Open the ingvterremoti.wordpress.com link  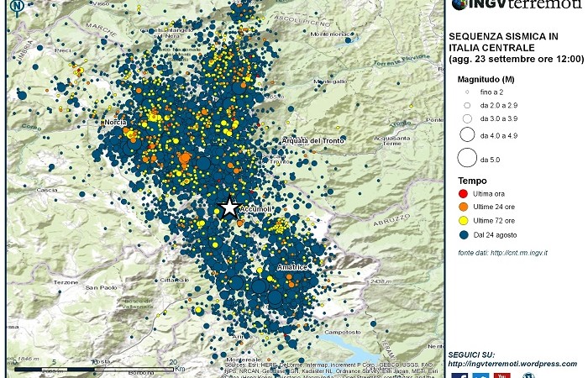tap(512, 363)
